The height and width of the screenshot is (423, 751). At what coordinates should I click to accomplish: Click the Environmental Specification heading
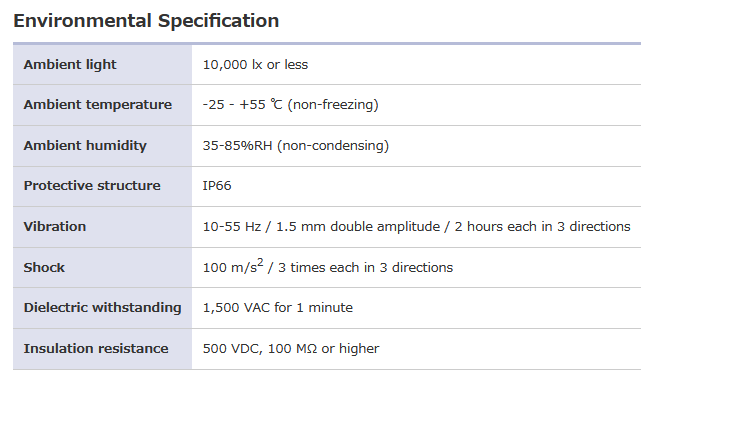[x=146, y=21]
